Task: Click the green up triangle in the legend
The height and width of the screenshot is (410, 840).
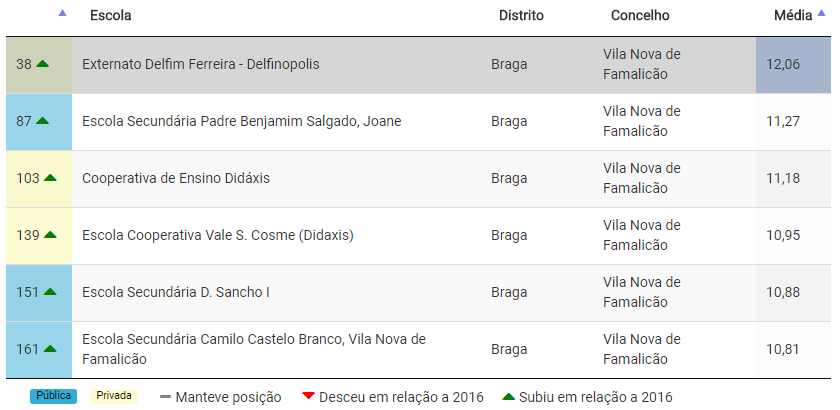Action: coord(508,397)
